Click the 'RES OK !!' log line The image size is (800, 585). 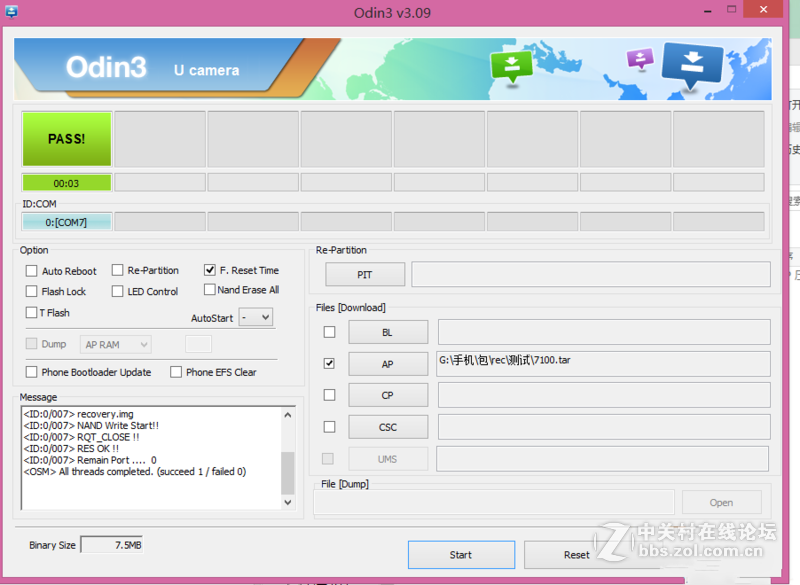pyautogui.click(x=71, y=448)
